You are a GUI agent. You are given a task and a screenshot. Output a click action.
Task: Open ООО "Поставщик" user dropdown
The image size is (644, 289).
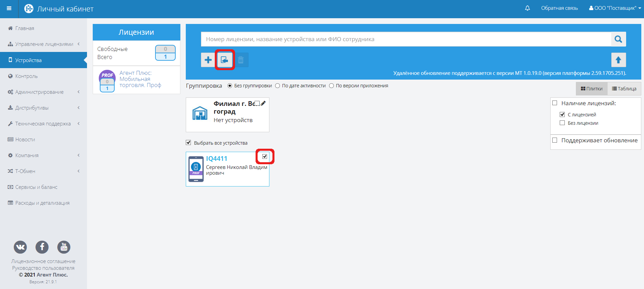point(615,8)
